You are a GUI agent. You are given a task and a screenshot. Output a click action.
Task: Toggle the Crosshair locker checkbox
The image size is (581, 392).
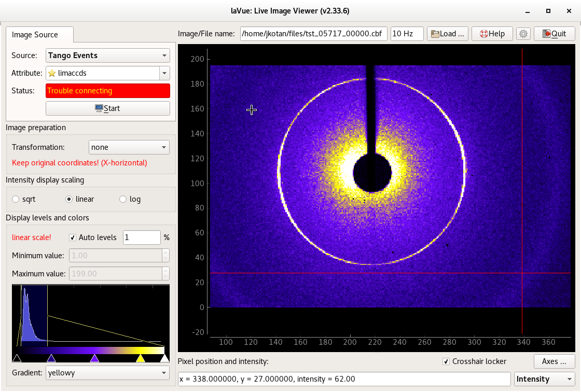[x=446, y=361]
